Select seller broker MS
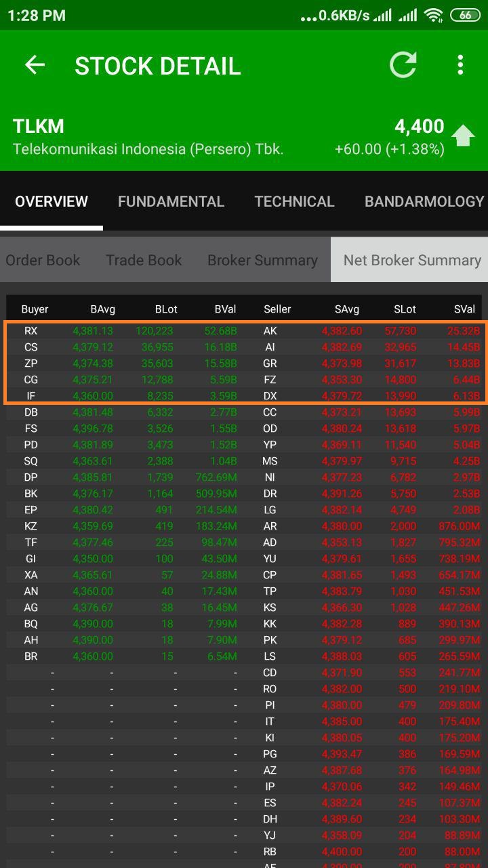Screen dimensions: 488x868 [x=270, y=461]
